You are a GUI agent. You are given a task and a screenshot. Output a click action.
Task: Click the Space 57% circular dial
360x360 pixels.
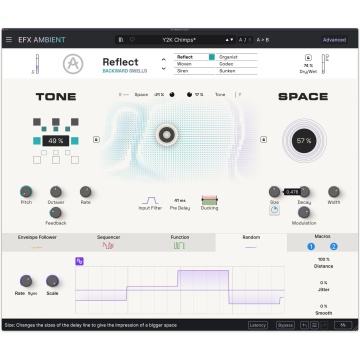pyautogui.click(x=304, y=141)
